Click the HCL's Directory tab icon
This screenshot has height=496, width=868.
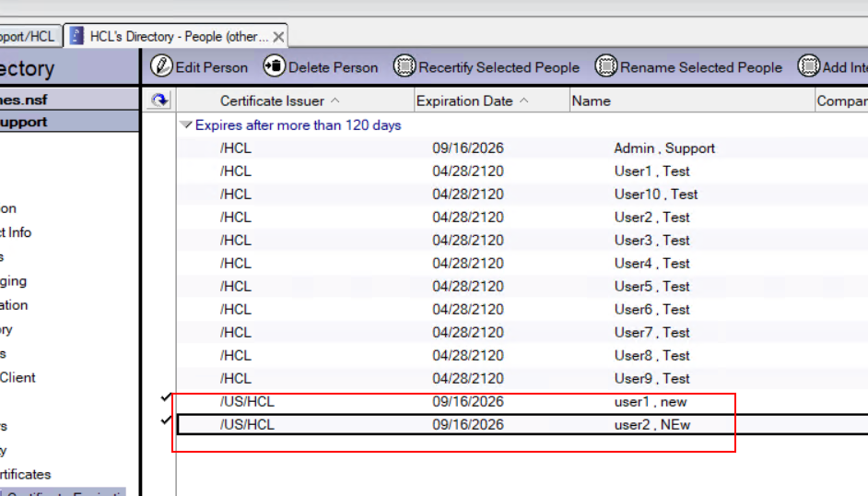pos(76,36)
